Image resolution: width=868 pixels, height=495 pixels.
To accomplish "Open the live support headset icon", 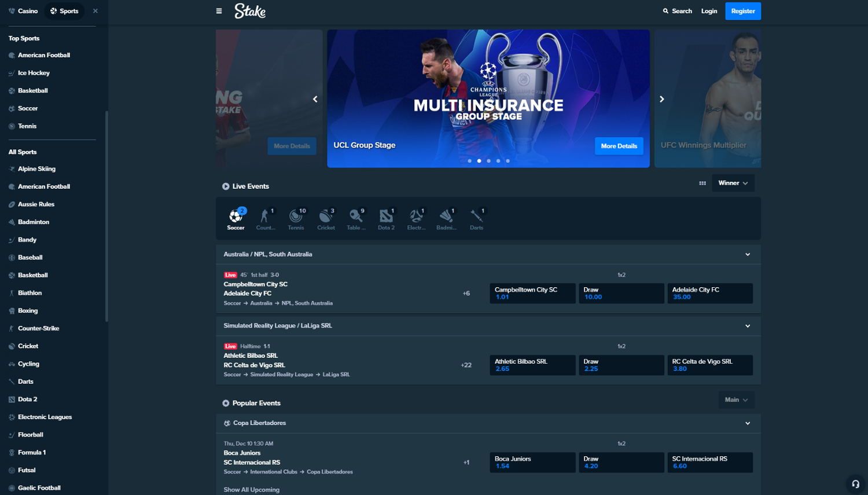I will point(855,484).
